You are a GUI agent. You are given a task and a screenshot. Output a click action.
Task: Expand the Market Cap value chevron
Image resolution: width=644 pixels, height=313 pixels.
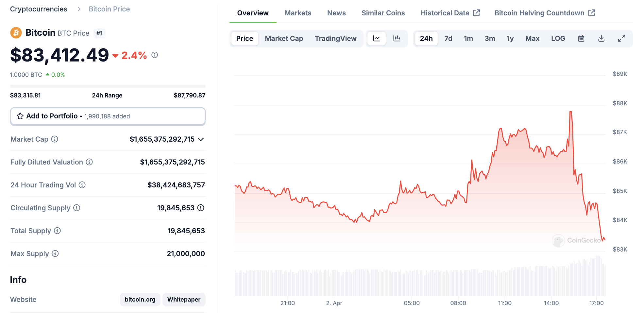201,139
